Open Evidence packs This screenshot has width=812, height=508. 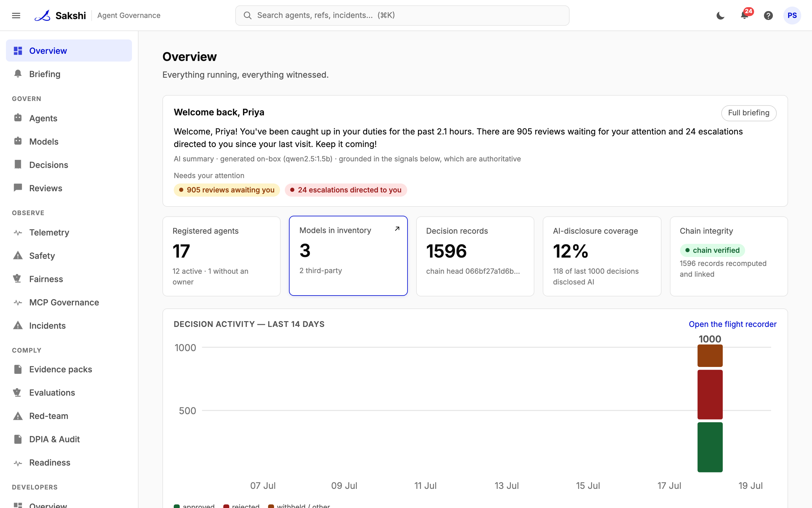[69, 369]
